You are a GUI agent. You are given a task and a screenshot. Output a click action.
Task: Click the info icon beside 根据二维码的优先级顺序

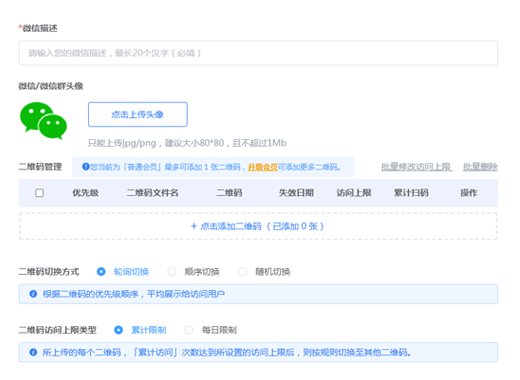click(33, 294)
